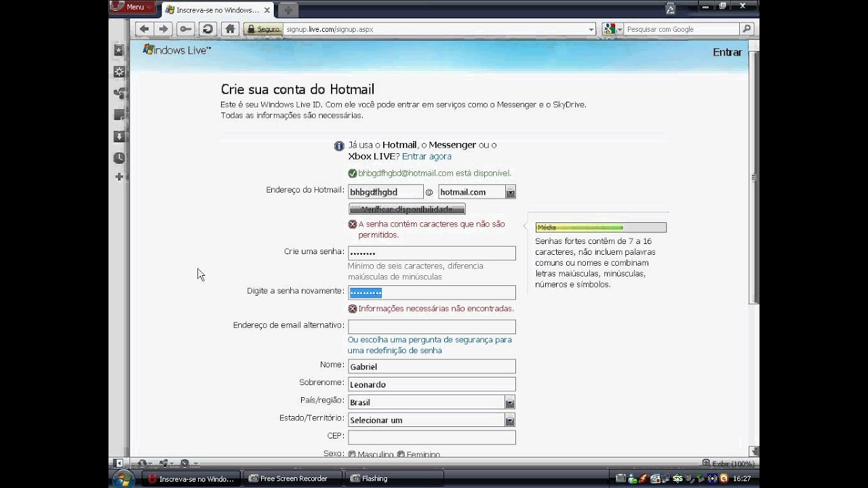Open a new tab with the plus button
Viewport: 868px width, 488px height.
pos(288,9)
